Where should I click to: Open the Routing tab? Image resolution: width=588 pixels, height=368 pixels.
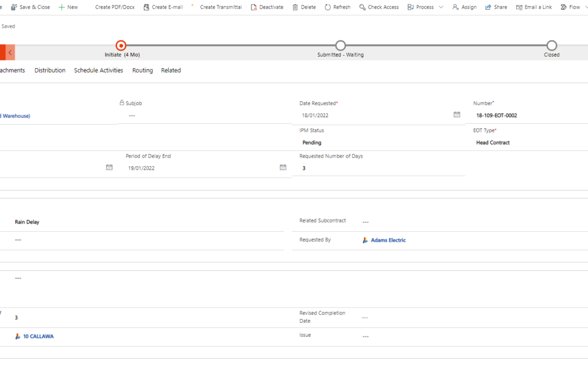[143, 70]
